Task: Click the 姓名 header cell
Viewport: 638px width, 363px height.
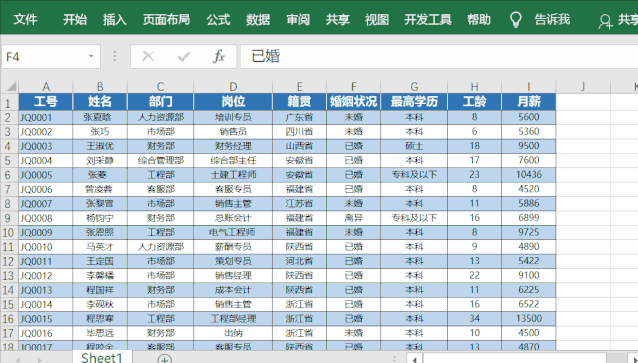Action: click(x=100, y=102)
